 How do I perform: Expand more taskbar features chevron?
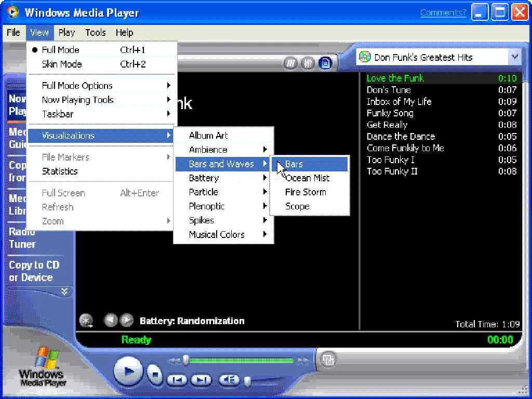click(x=64, y=291)
